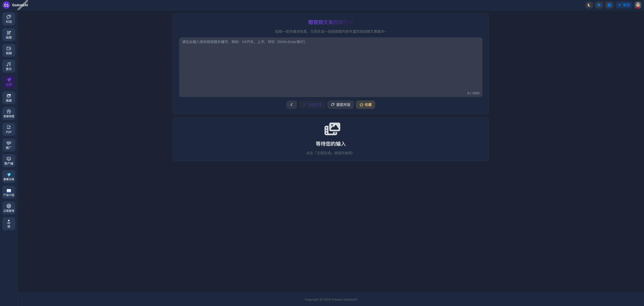
Task: Click the gift icon in top bar
Action: pos(609,5)
